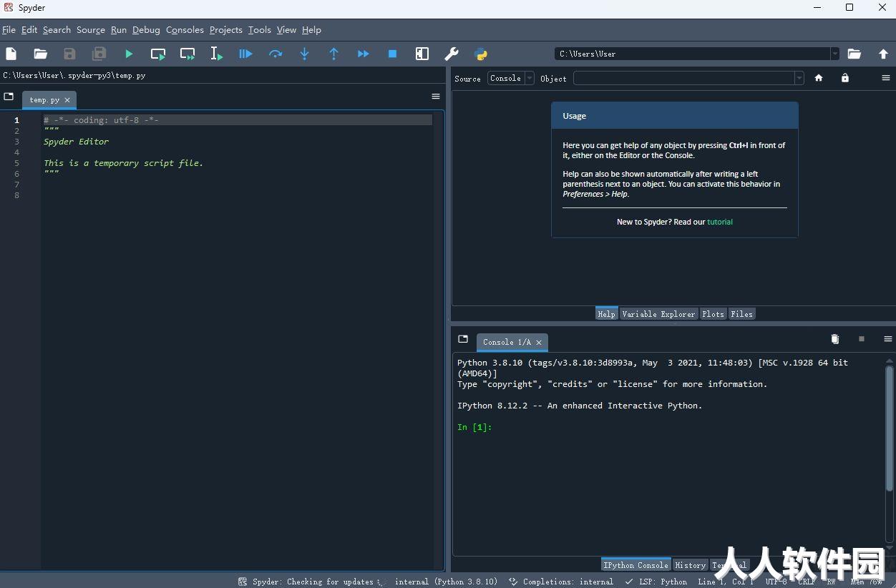Clear console variables with the eraser icon
The width and height of the screenshot is (896, 588).
[x=834, y=339]
